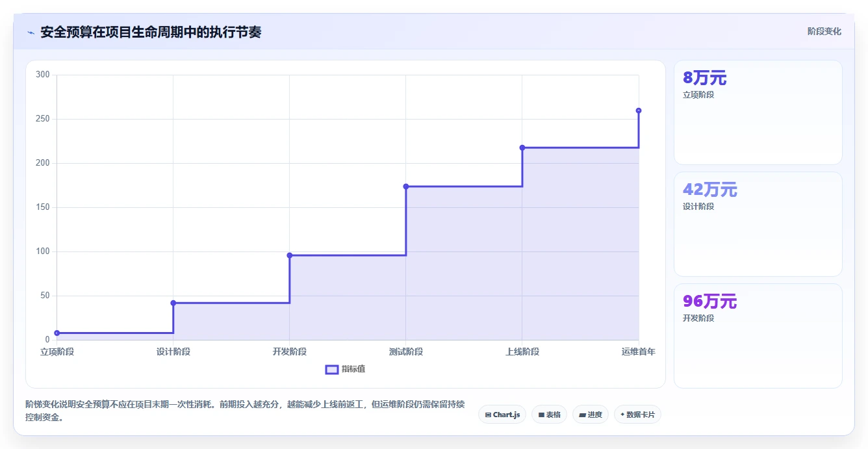
Task: Click the 开发阶段 caption in the third card
Action: (698, 318)
